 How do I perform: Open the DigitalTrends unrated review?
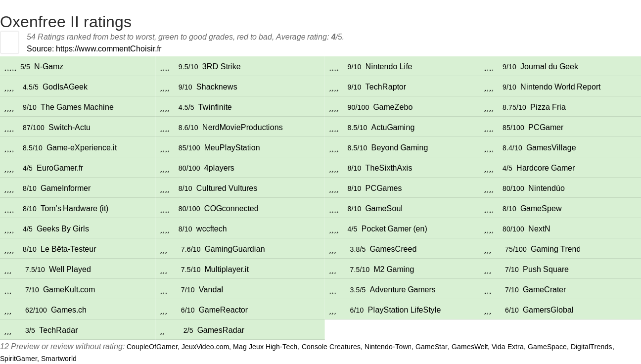coord(592,347)
